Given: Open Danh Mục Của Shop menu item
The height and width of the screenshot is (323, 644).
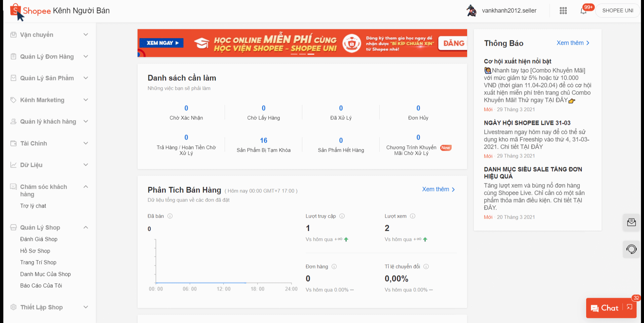Looking at the screenshot, I should click(x=45, y=274).
